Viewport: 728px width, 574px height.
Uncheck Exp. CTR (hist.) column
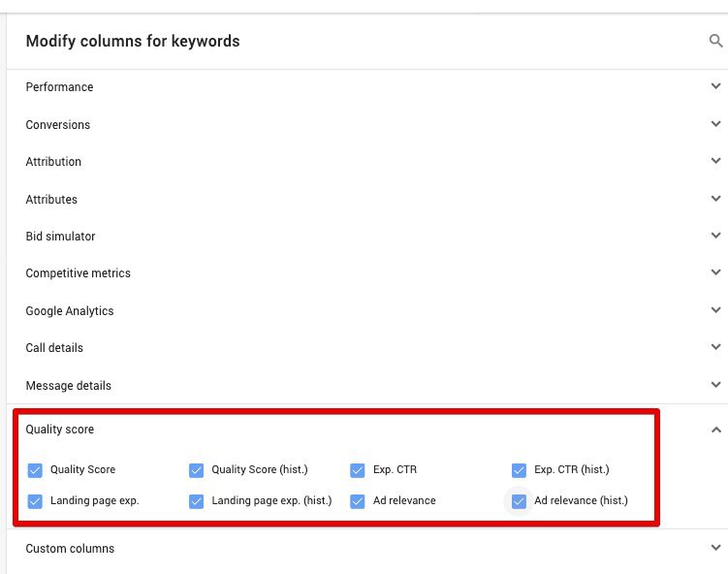(520, 470)
